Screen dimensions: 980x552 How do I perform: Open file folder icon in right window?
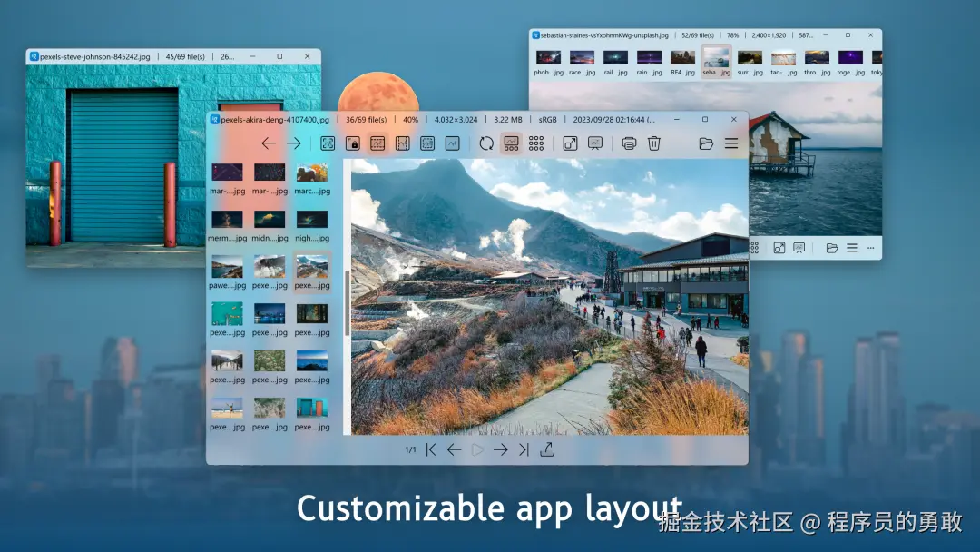tap(832, 248)
